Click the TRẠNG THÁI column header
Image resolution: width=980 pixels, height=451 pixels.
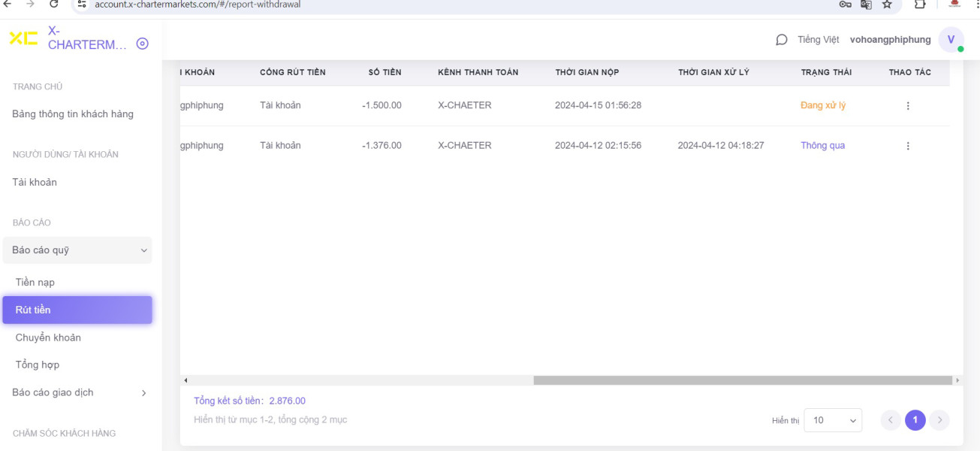tap(826, 73)
